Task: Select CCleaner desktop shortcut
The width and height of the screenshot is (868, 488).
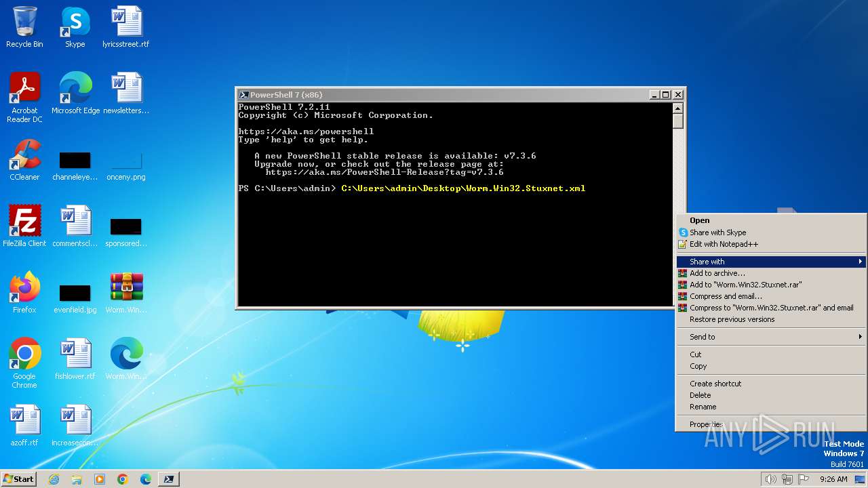Action: click(x=24, y=160)
